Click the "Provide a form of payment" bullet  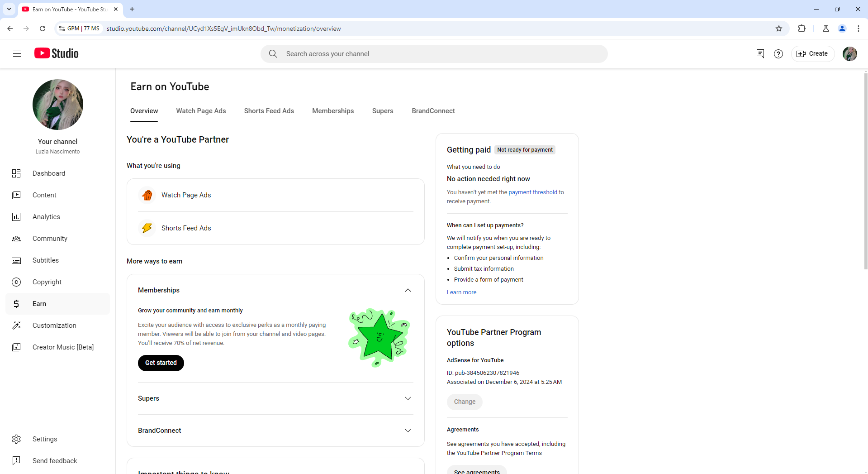pyautogui.click(x=489, y=280)
